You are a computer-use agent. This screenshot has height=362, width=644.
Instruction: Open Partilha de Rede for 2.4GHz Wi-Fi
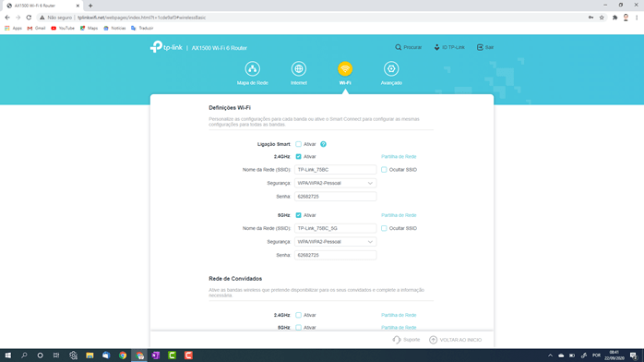click(399, 157)
